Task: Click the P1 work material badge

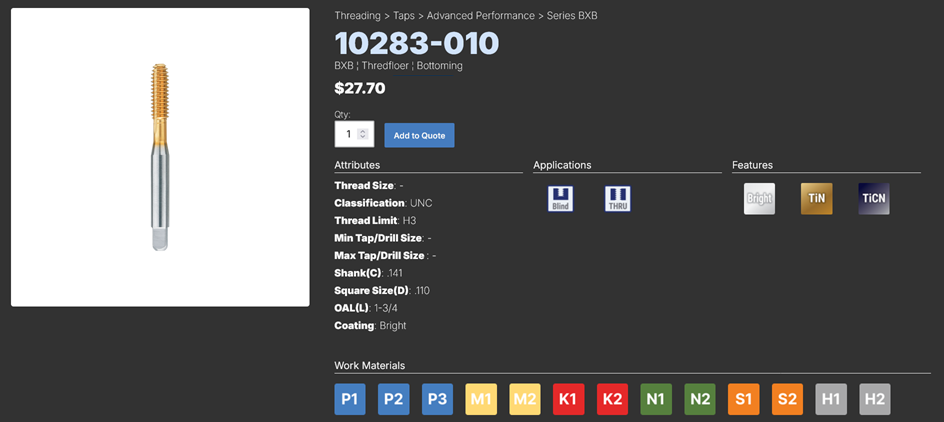Action: pyautogui.click(x=350, y=399)
